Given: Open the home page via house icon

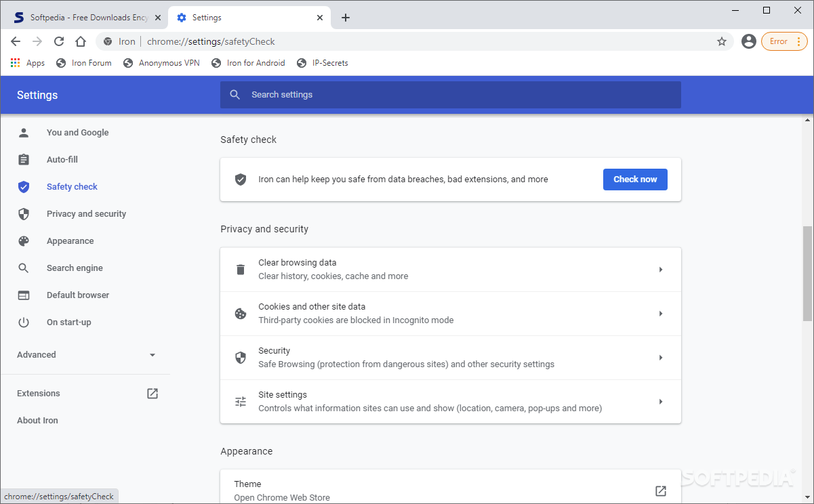Looking at the screenshot, I should 81,41.
